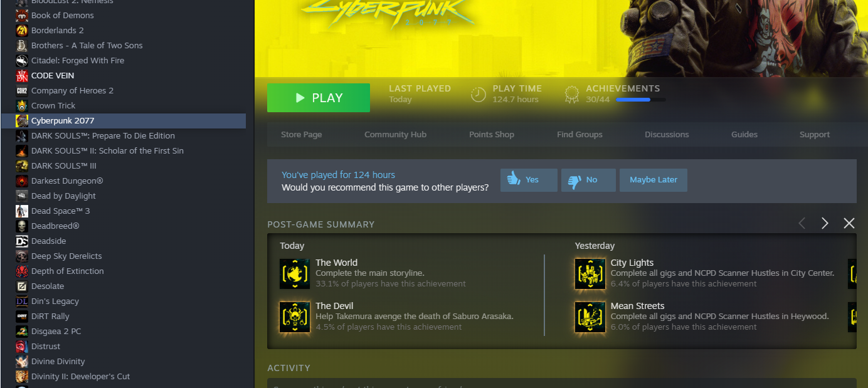This screenshot has height=388, width=868.
Task: Open the Guides tab
Action: coord(744,135)
